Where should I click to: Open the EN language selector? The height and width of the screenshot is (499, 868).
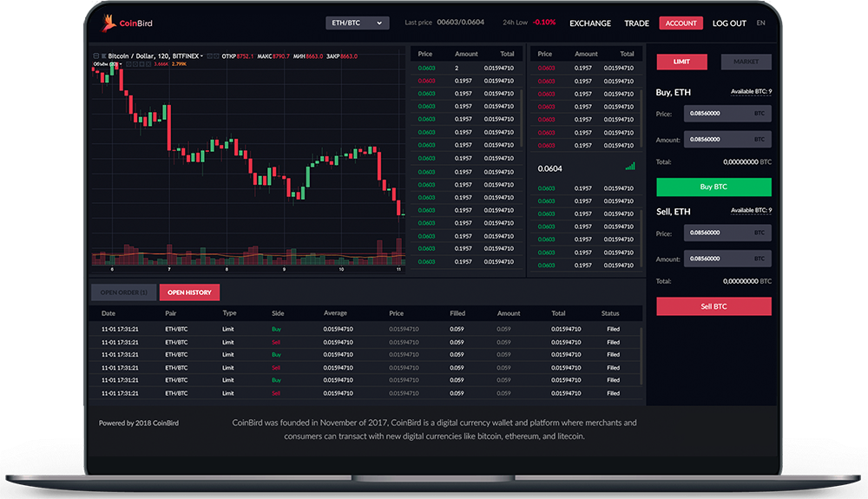(x=761, y=23)
